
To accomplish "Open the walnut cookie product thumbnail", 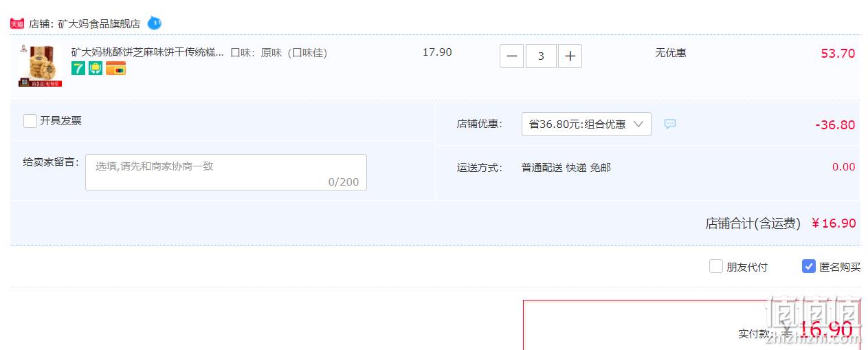I will click(40, 66).
